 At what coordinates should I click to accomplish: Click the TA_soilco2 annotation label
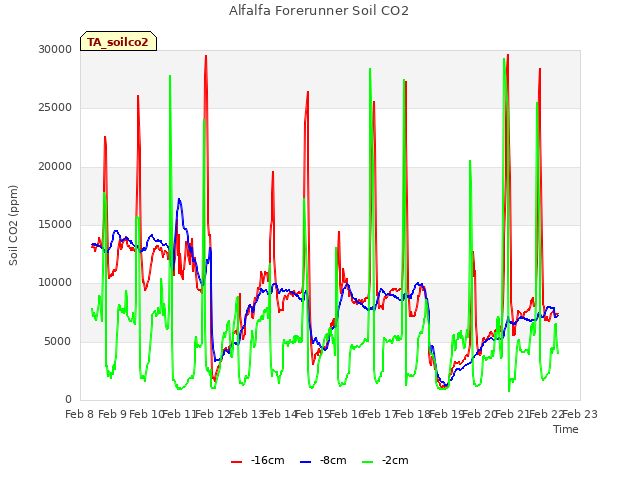(118, 42)
